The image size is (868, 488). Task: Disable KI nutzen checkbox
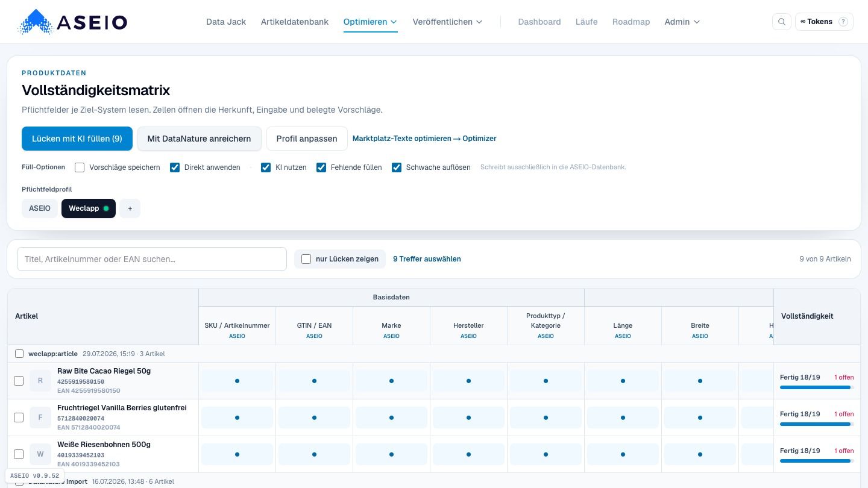[266, 167]
